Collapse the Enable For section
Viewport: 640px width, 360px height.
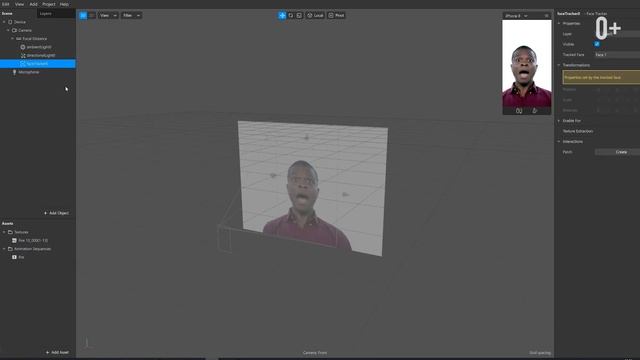(559, 121)
